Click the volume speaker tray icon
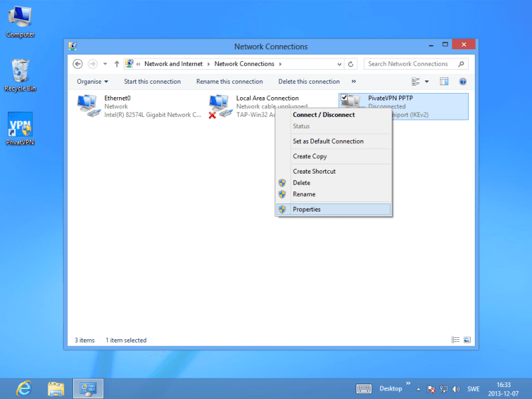Viewport: 532px width, 399px height. [456, 388]
